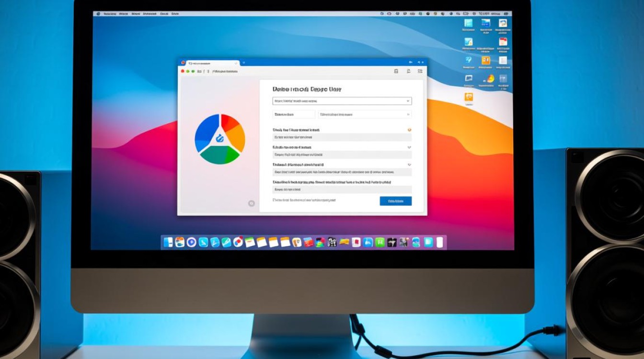
Task: Click the last gray field above the submit button
Action: point(342,190)
